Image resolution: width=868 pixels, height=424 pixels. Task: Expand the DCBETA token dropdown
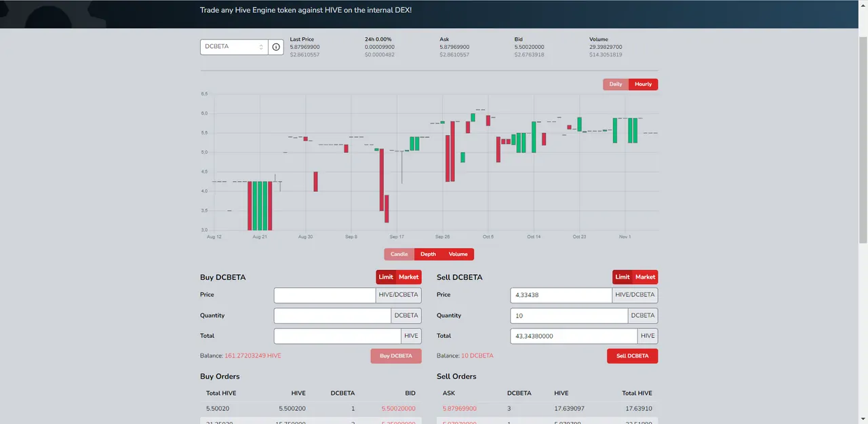pos(234,47)
